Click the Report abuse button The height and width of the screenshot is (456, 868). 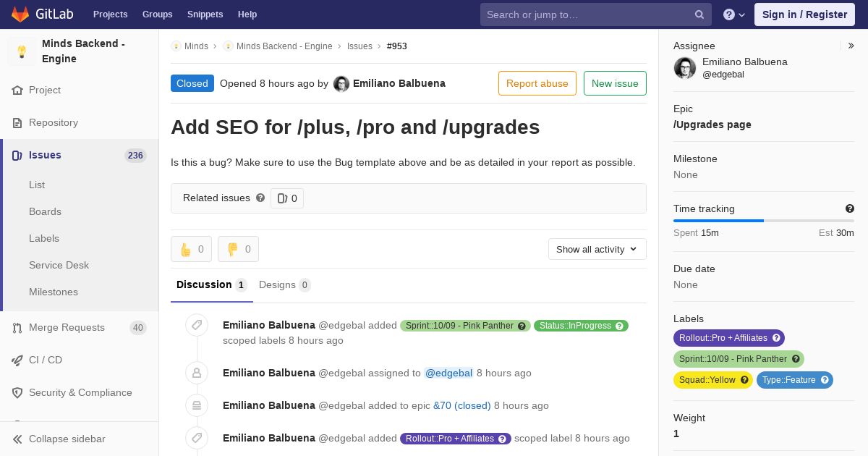tap(537, 83)
